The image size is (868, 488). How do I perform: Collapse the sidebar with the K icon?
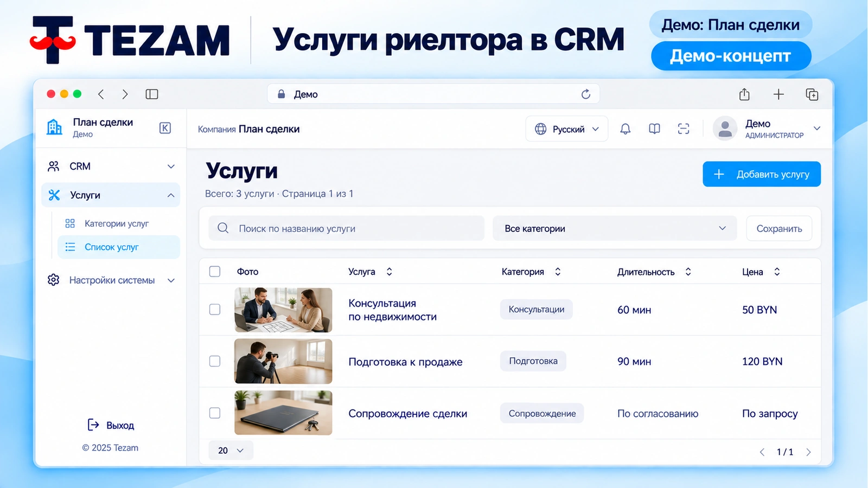click(165, 128)
